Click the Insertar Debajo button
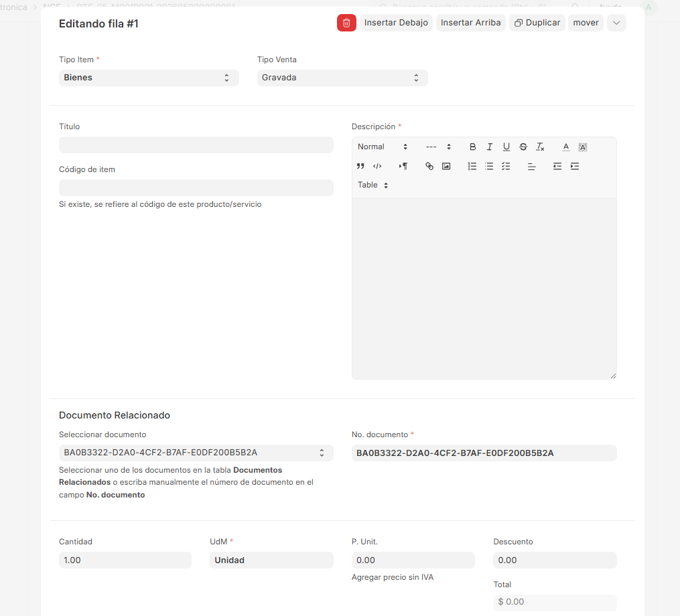Viewport: 680px width, 616px height. pyautogui.click(x=396, y=23)
